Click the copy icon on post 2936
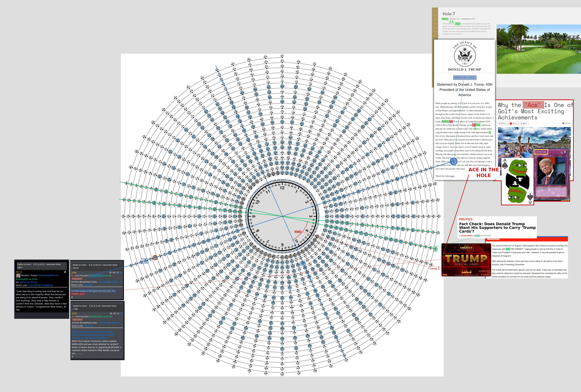This screenshot has width=581, height=392. (110, 272)
